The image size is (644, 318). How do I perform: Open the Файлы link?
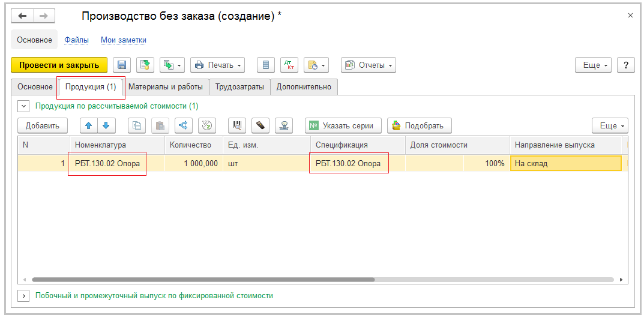tap(76, 40)
